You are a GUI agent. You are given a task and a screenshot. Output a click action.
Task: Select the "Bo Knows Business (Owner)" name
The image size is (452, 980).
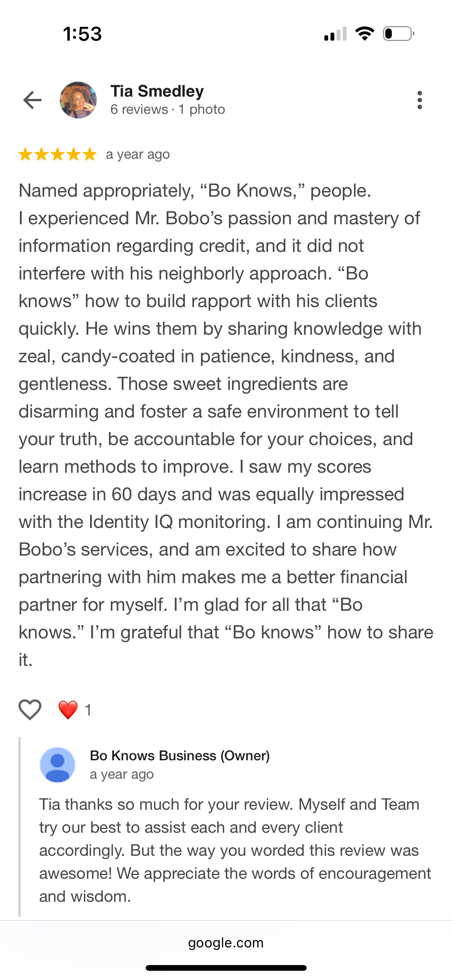click(179, 756)
